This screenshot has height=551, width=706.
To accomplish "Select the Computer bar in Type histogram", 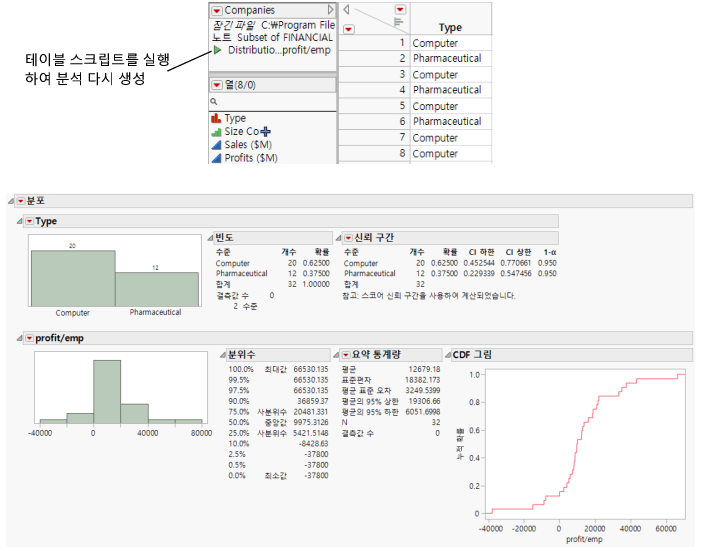I will tap(73, 278).
